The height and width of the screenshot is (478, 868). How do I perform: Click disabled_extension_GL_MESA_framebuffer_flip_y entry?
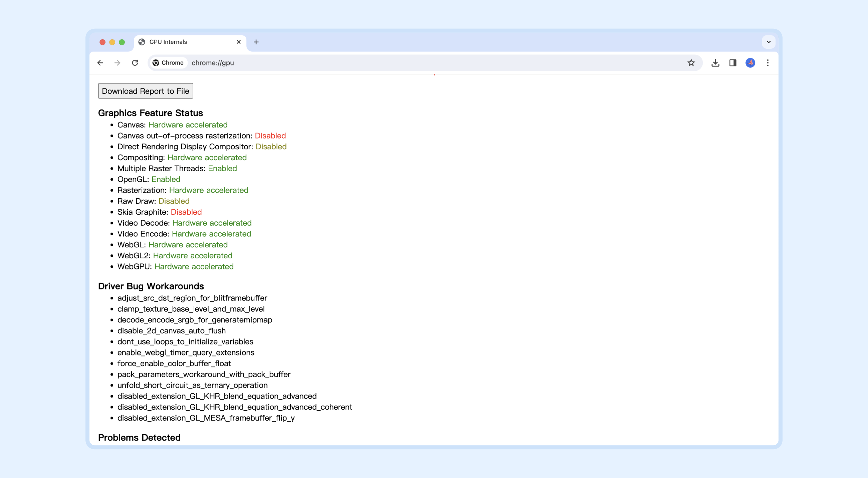[x=206, y=418]
